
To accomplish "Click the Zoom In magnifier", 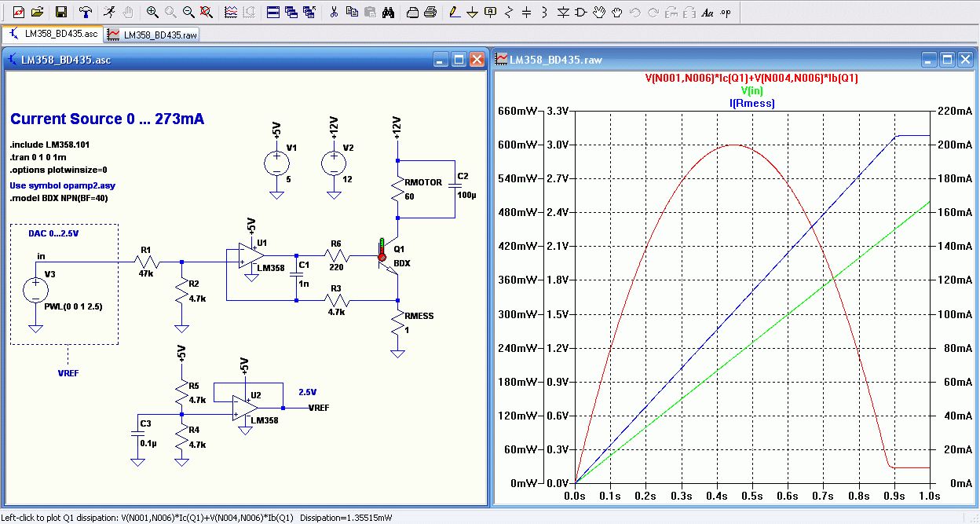I will (x=152, y=12).
